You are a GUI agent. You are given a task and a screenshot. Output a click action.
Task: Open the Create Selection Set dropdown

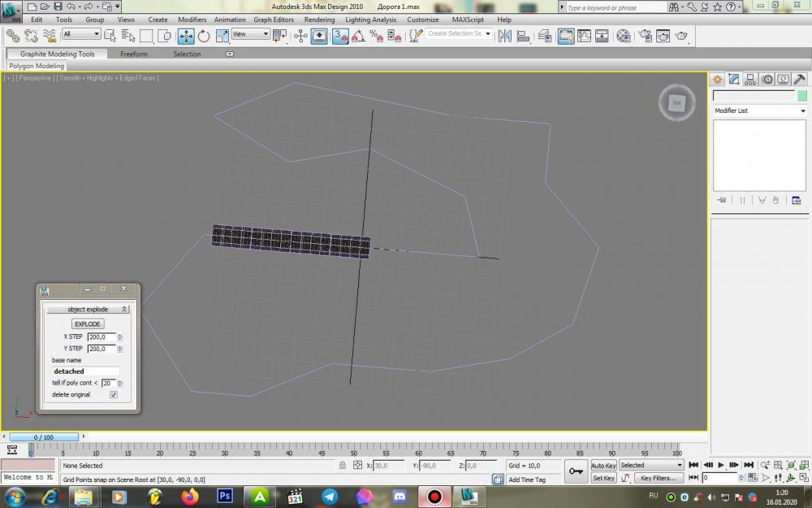click(458, 33)
